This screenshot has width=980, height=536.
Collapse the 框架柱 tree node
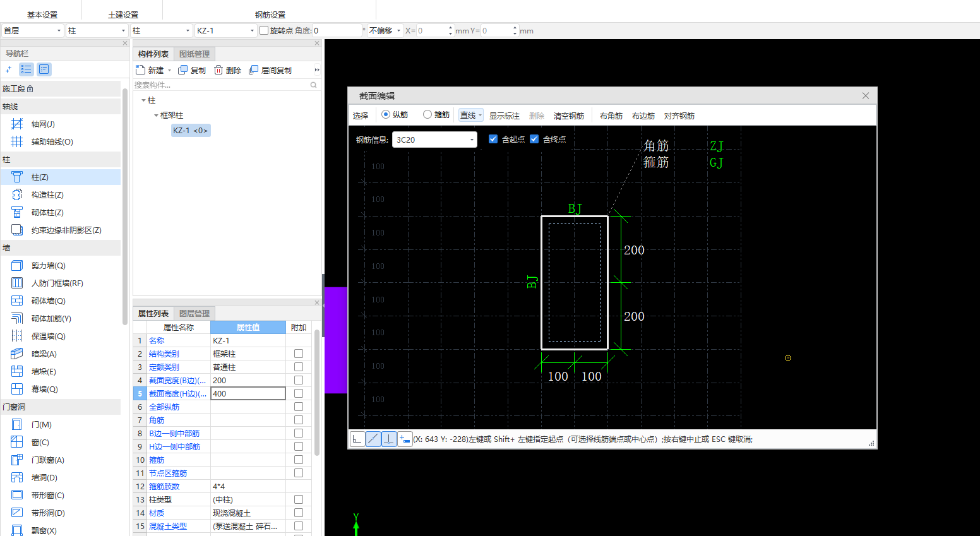coord(156,116)
